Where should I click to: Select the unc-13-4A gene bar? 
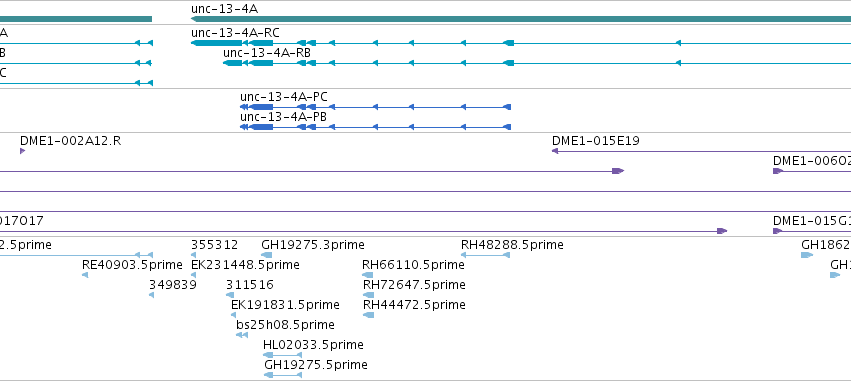point(521,19)
